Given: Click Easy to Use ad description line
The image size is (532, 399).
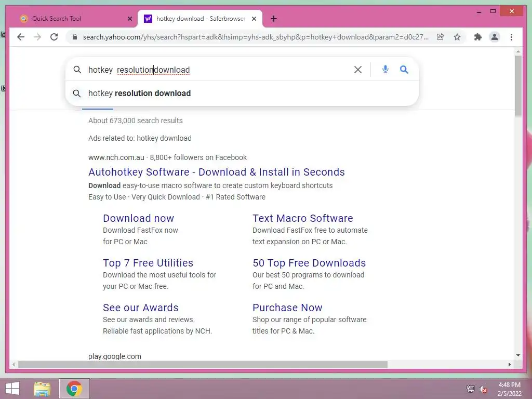Looking at the screenshot, I should tap(177, 197).
